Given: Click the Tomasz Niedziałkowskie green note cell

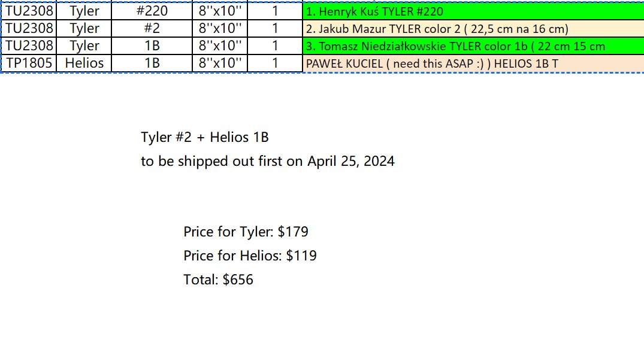Looking at the screenshot, I should pyautogui.click(x=473, y=46).
